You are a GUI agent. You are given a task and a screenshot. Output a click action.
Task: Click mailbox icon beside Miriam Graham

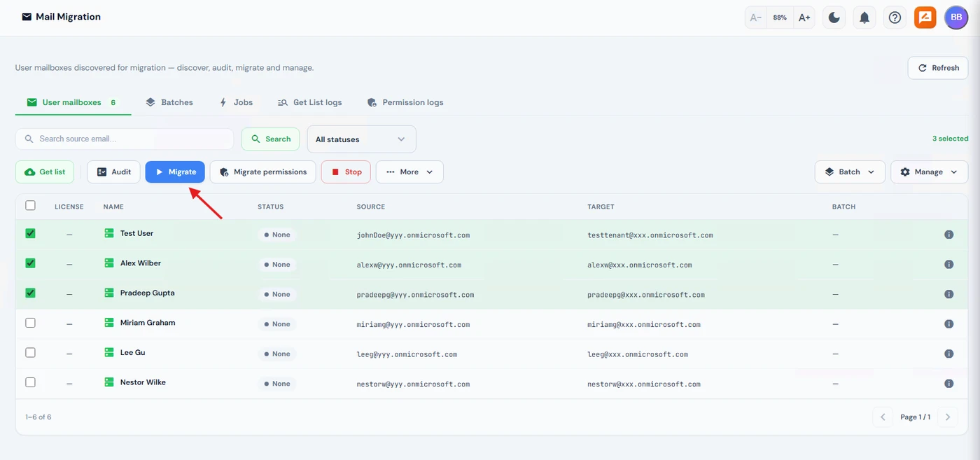[x=109, y=323]
